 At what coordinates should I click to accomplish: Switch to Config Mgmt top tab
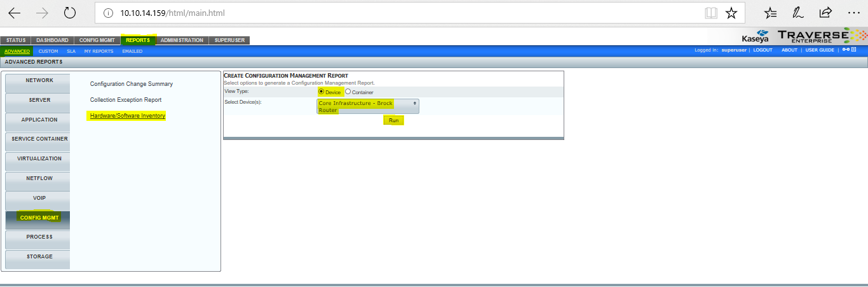coord(97,40)
